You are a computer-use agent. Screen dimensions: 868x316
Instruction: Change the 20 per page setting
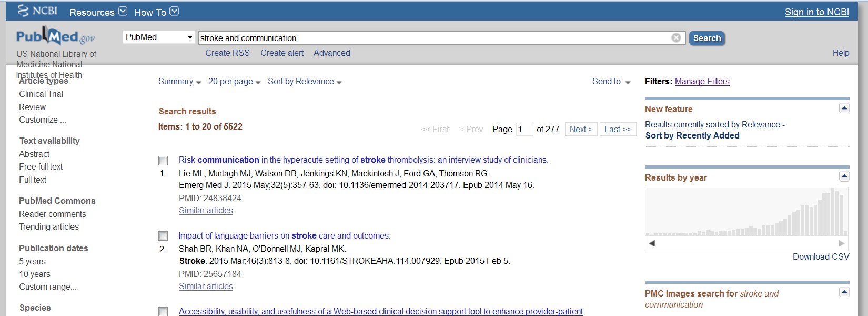pos(234,82)
